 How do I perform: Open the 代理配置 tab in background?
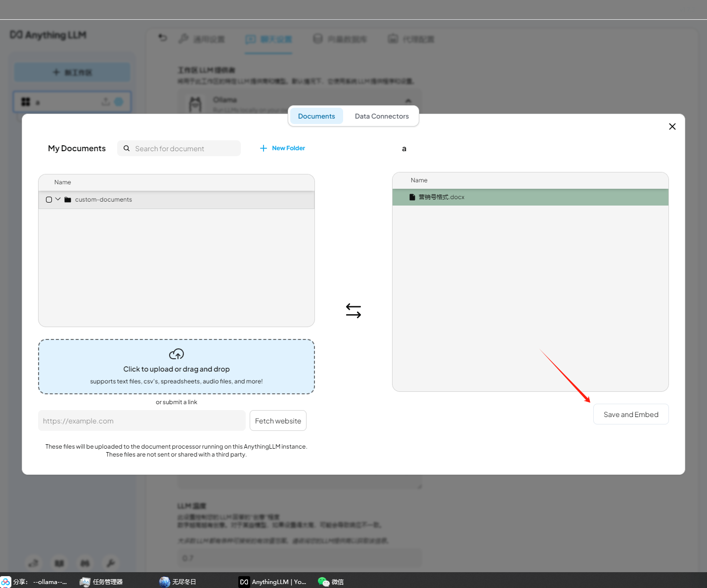[x=411, y=39]
